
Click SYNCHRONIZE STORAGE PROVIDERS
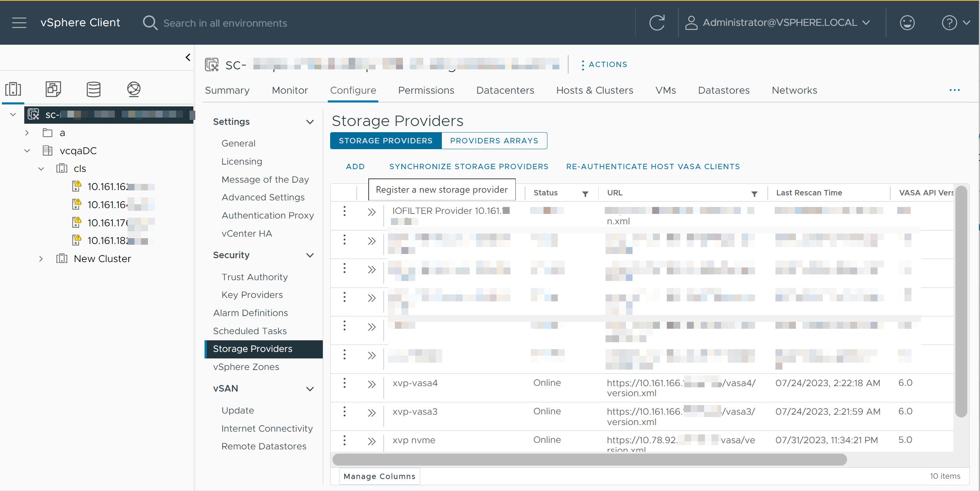(468, 166)
